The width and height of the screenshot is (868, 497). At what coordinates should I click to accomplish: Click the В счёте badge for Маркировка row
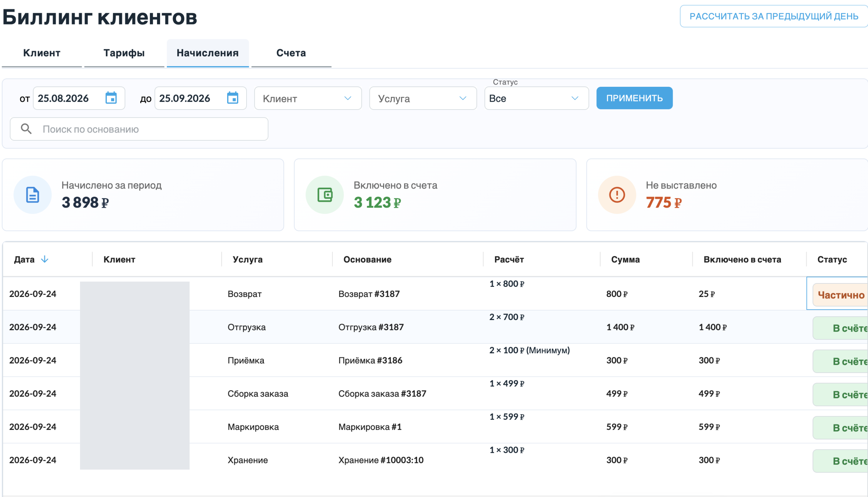click(840, 428)
